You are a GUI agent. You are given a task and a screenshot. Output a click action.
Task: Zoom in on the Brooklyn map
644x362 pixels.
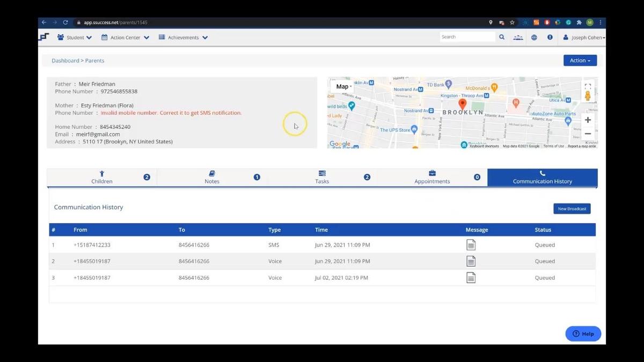point(588,120)
